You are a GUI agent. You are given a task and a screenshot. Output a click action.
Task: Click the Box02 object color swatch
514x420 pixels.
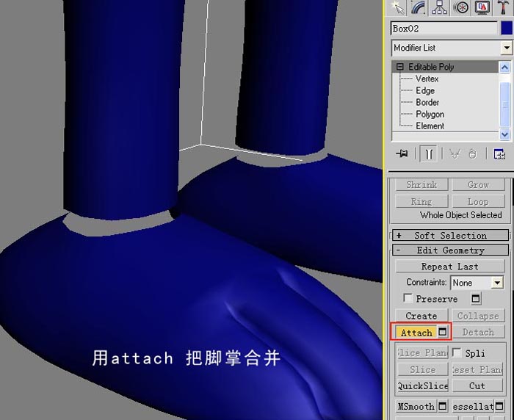(507, 28)
